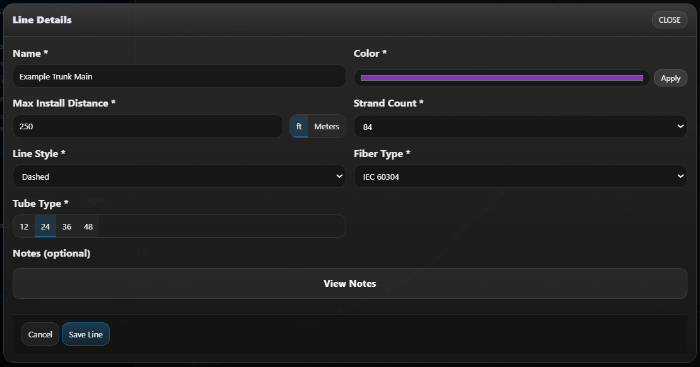
Task: Cancel line editing
Action: coord(40,334)
